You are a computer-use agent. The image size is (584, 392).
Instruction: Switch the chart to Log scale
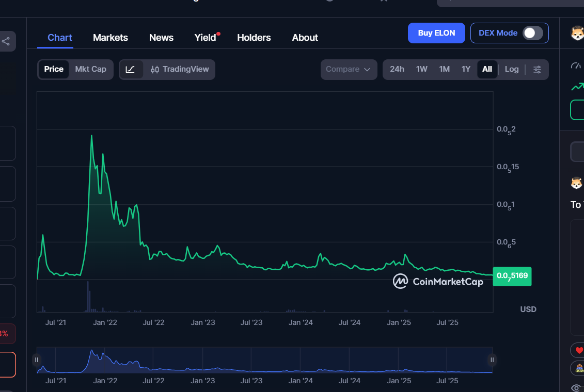tap(511, 69)
